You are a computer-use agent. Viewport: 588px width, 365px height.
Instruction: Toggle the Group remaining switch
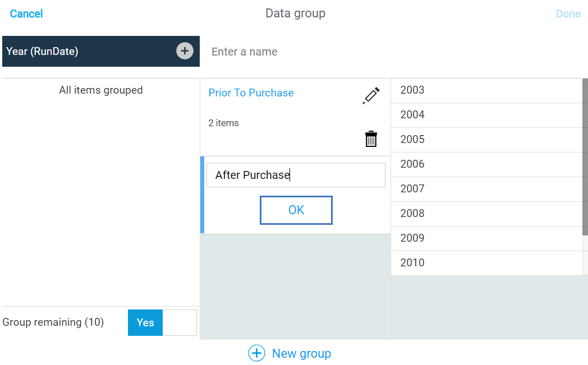tap(162, 322)
